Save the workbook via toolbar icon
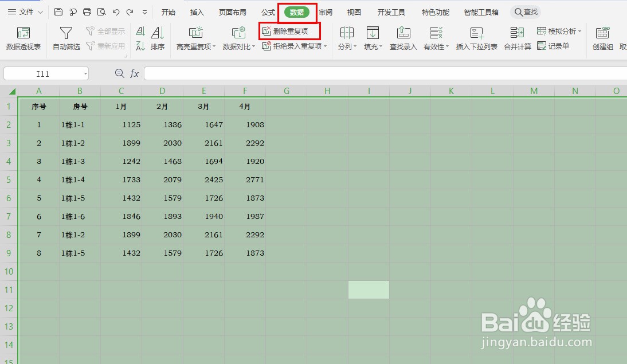This screenshot has width=627, height=364. pos(58,11)
